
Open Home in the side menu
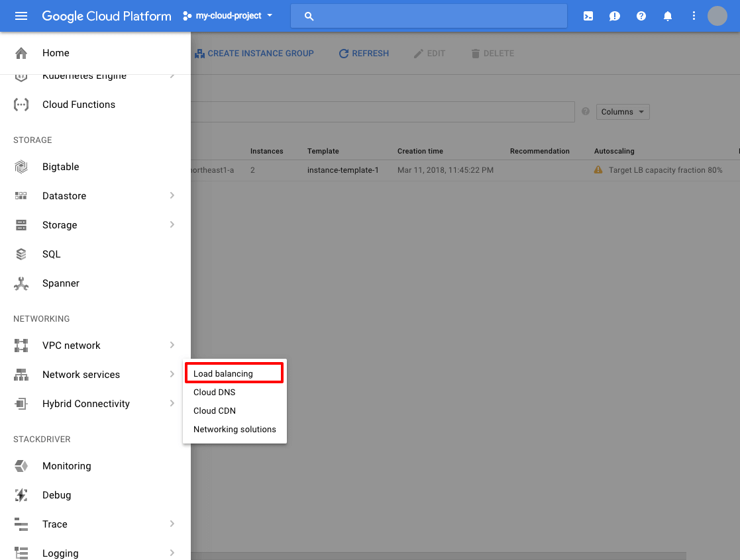[x=56, y=53]
